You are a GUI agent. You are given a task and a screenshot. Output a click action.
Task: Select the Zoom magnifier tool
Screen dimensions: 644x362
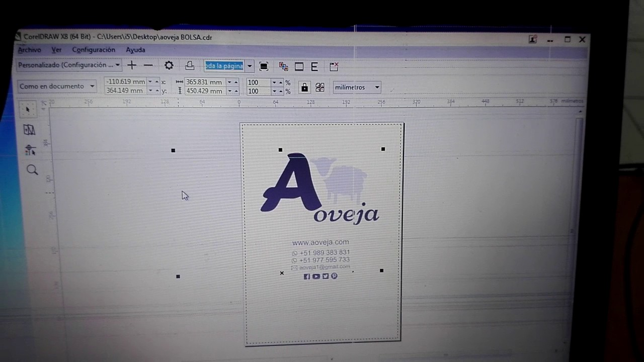point(32,170)
